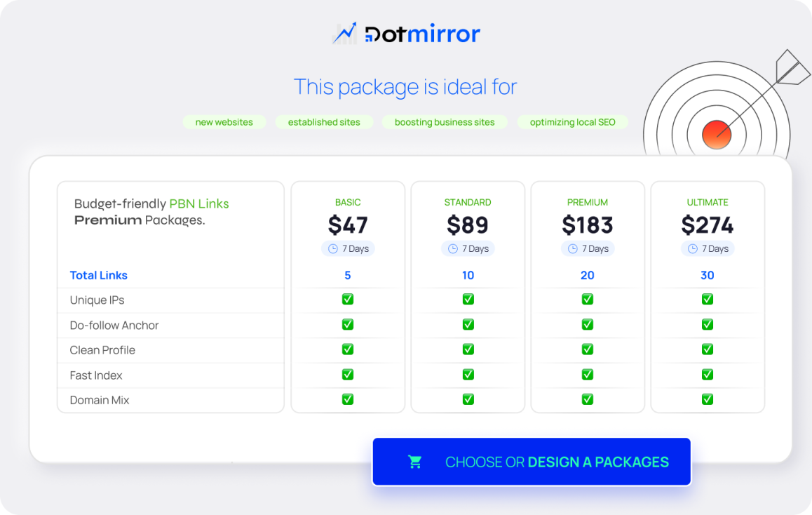Click the 'Clean Profile' row label
The height and width of the screenshot is (515, 812).
(x=102, y=350)
